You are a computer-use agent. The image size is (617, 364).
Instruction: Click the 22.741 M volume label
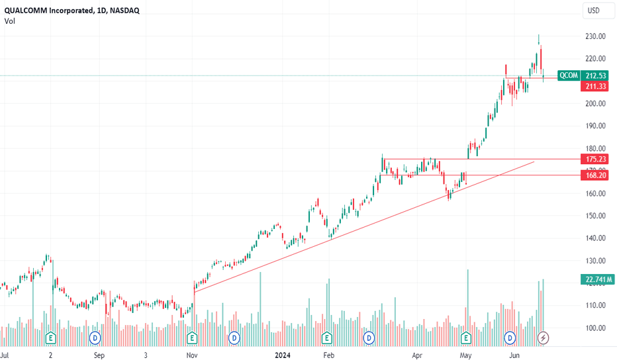[x=597, y=279]
